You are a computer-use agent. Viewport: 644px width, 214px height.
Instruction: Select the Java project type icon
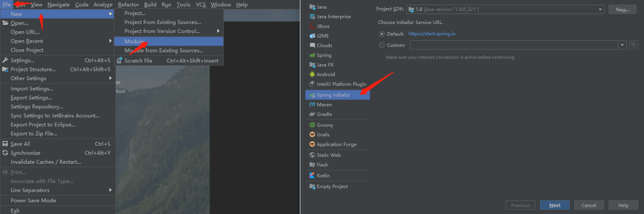[312, 7]
